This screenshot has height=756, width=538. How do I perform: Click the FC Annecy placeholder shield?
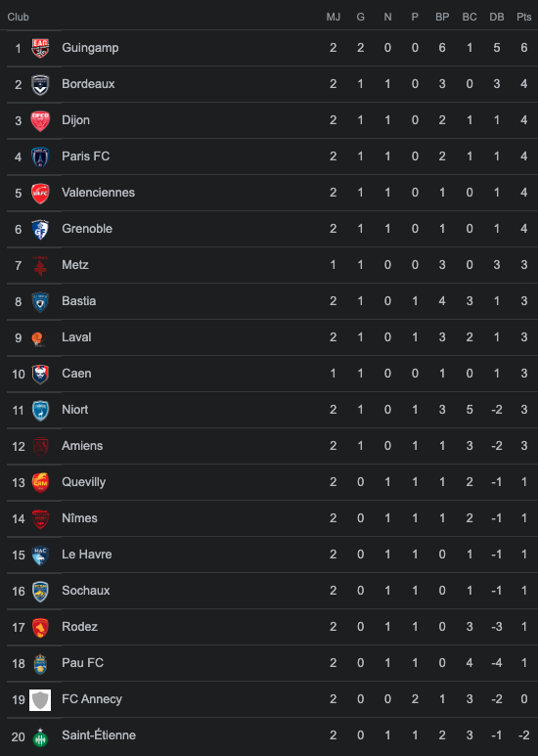click(40, 699)
